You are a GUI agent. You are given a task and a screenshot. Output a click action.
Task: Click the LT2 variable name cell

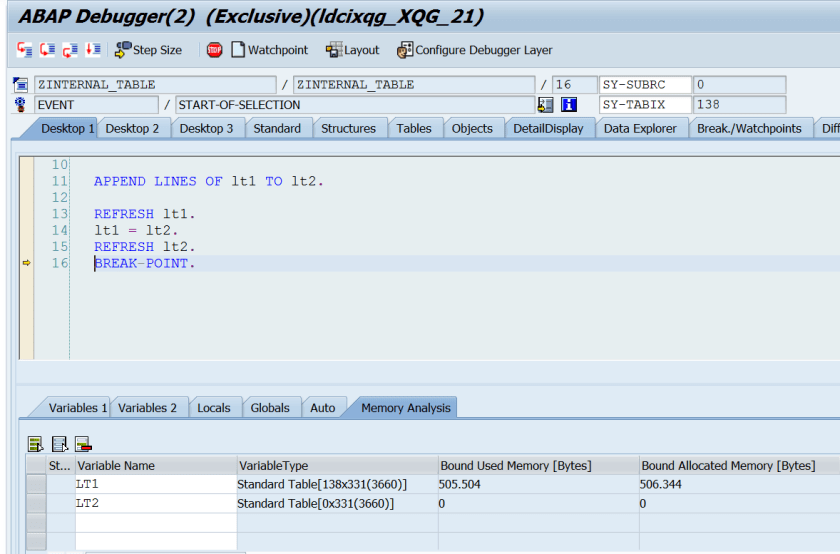pos(155,504)
